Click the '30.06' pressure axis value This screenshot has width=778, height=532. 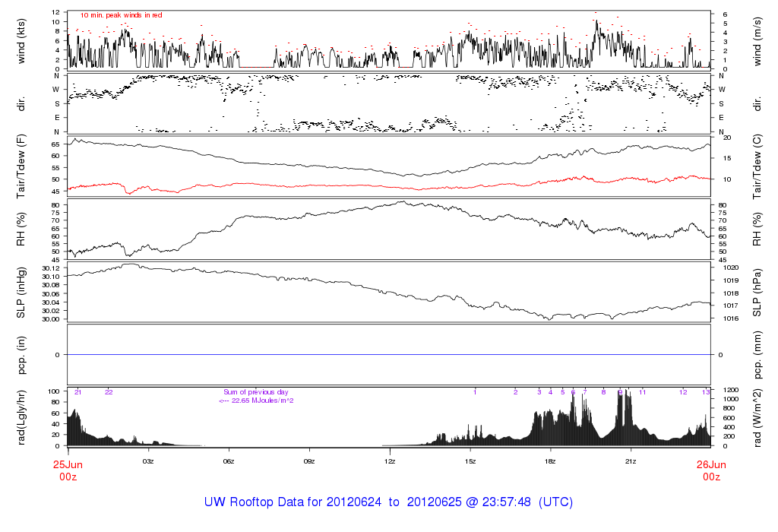[51, 294]
